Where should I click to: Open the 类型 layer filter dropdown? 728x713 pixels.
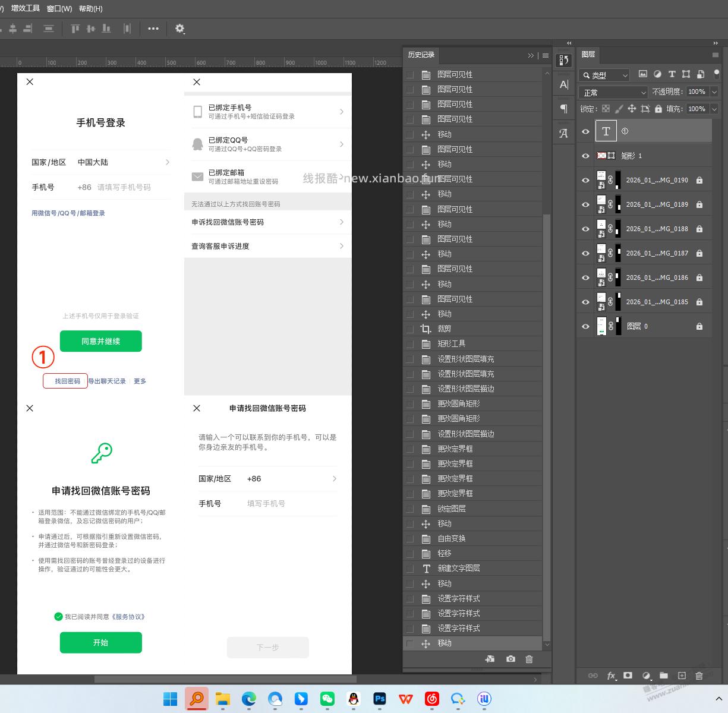click(604, 75)
